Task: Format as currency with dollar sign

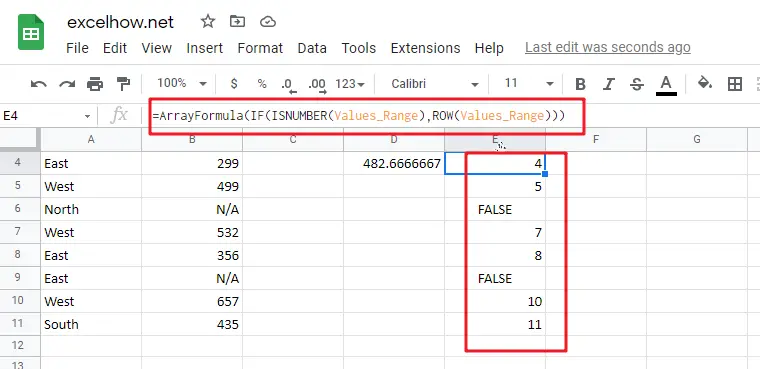Action: pyautogui.click(x=234, y=84)
